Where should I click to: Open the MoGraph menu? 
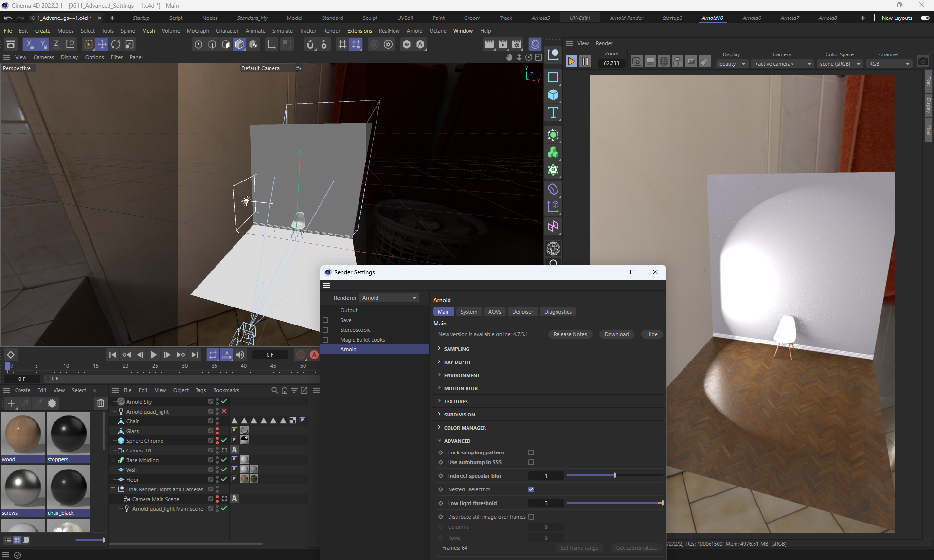point(198,31)
